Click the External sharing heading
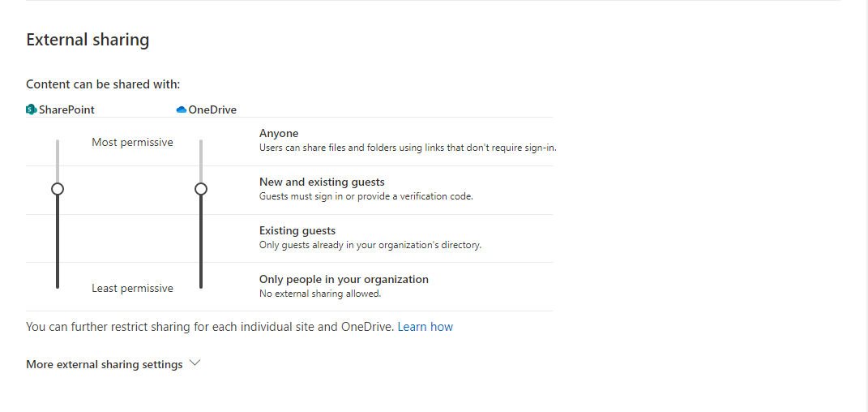The width and height of the screenshot is (868, 412). tap(88, 40)
